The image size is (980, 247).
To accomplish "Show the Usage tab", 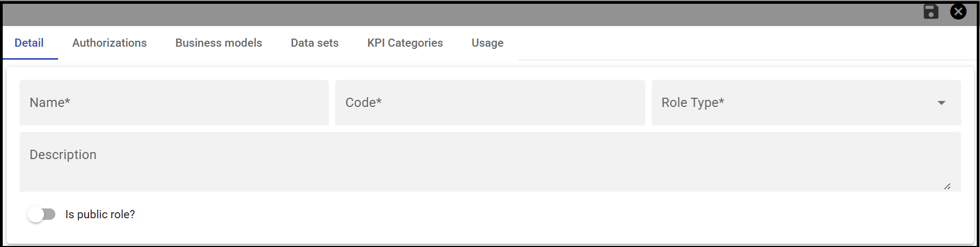I will 487,43.
